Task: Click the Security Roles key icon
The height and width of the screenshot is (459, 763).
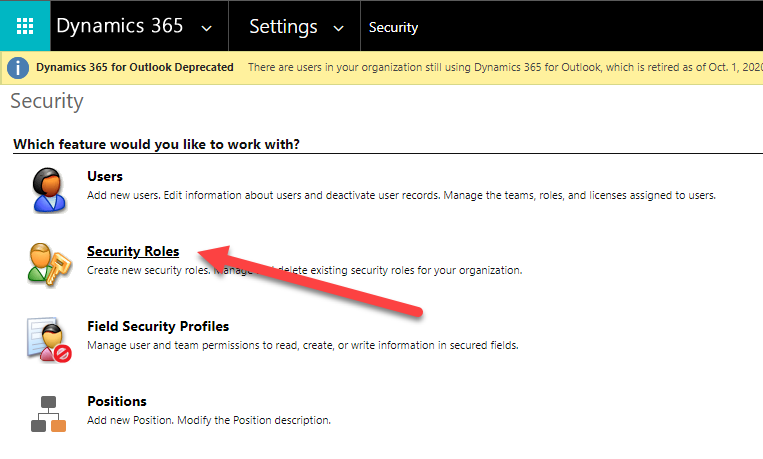Action: point(47,263)
